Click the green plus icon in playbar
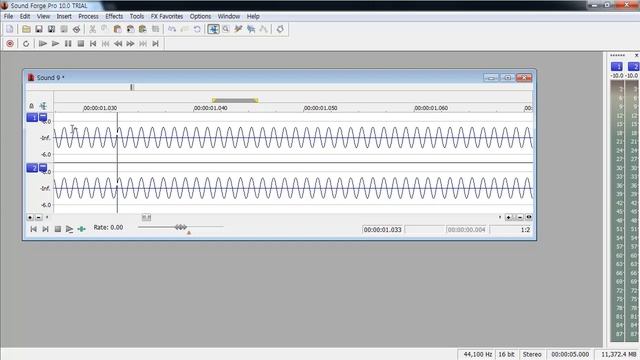640x360 pixels. coord(82,229)
